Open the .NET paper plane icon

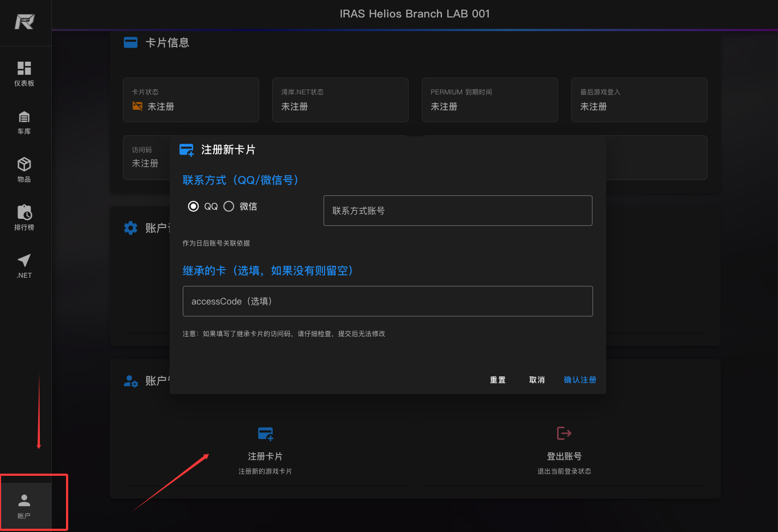pos(25,260)
